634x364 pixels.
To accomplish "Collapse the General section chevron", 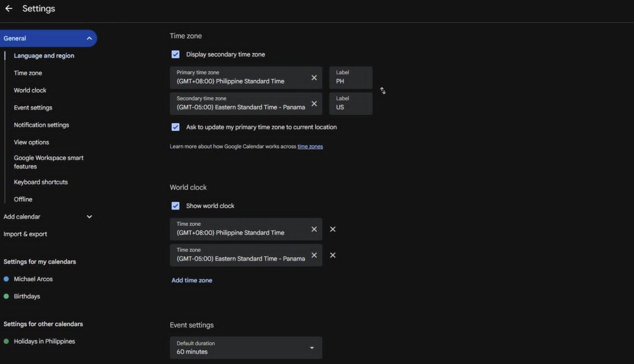I will tap(89, 38).
